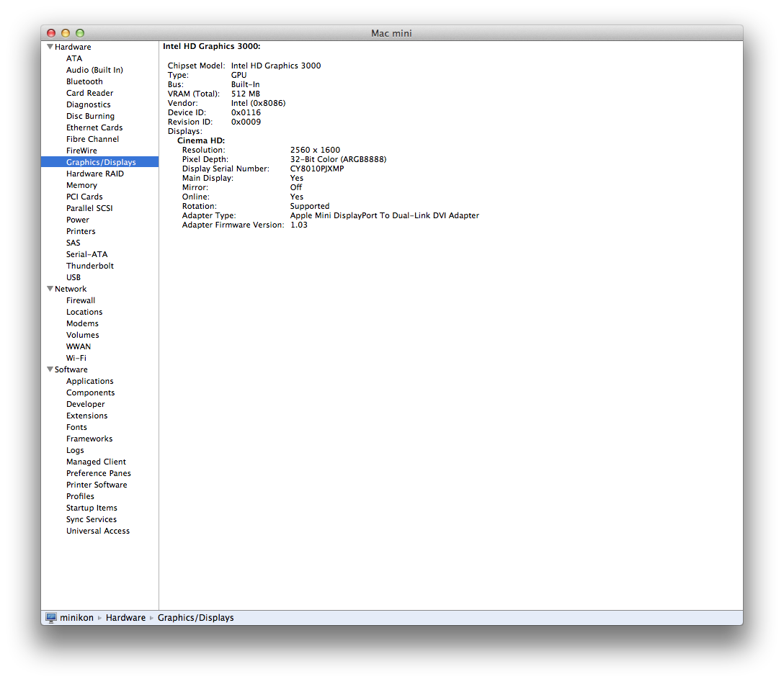Click the Cinema HD display heading
The height and width of the screenshot is (682, 784).
(201, 140)
